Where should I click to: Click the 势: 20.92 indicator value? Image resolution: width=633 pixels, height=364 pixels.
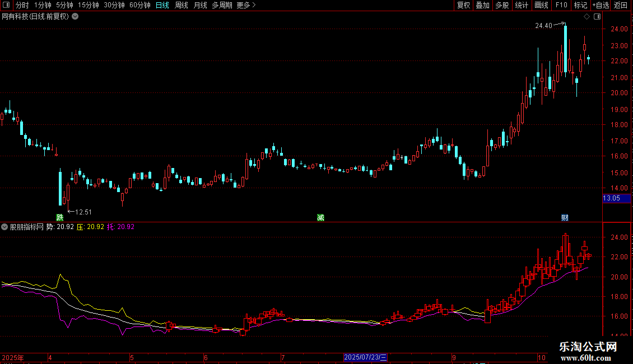click(60, 227)
